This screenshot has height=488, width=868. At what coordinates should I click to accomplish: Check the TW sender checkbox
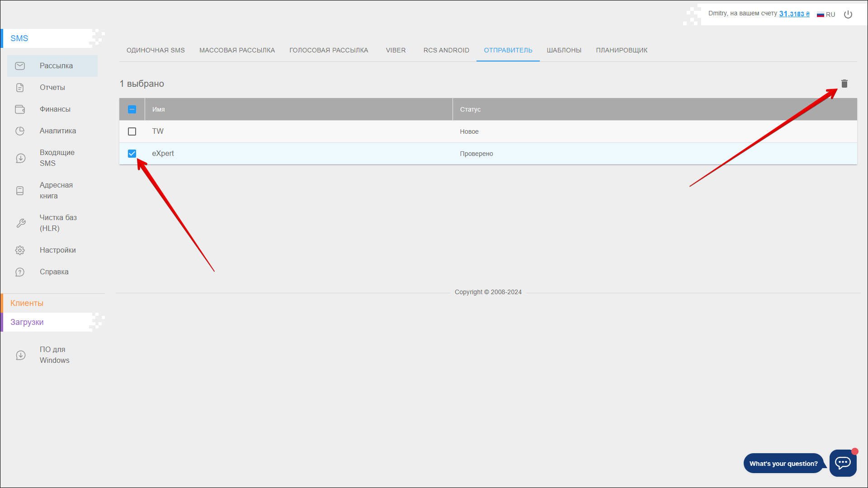tap(132, 131)
